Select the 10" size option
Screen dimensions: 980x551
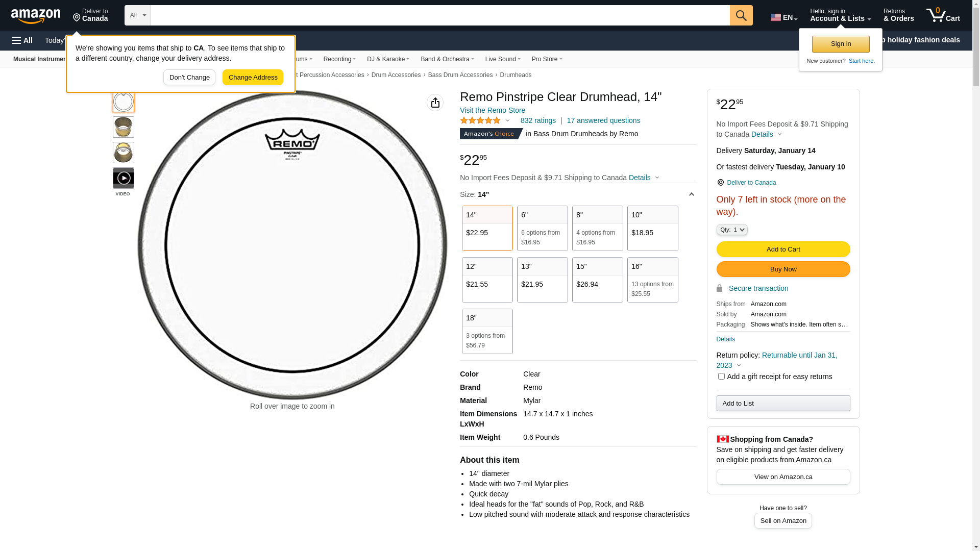coord(652,228)
